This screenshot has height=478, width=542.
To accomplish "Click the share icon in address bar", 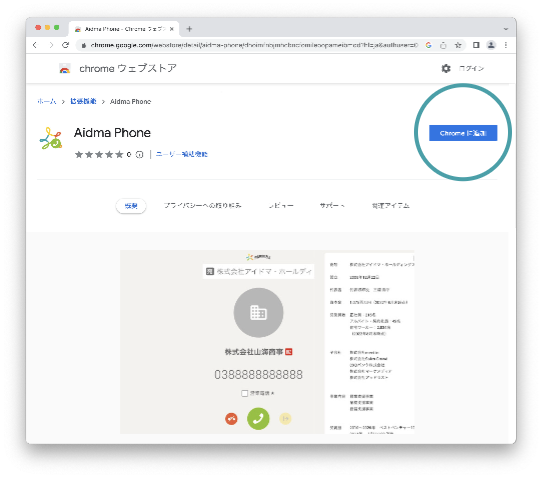I will [x=443, y=45].
